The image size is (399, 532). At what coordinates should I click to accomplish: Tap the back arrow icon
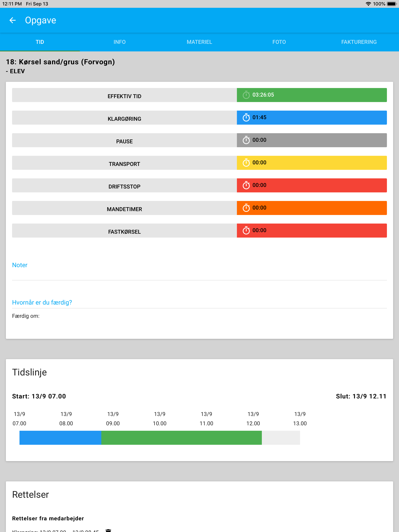[12, 20]
